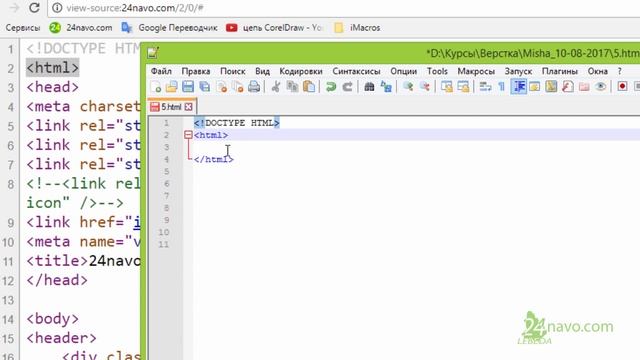
Task: Collapse the <html> fold marker
Action: [188, 135]
